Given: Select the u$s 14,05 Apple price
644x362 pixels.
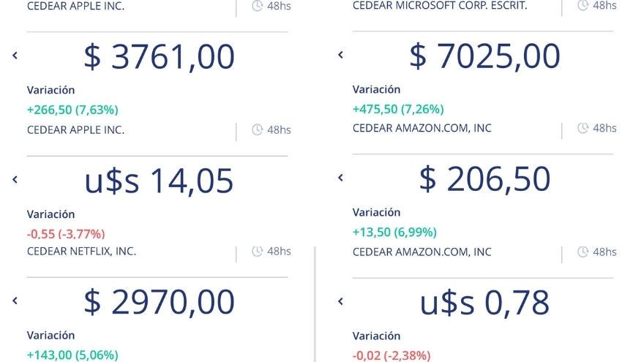Looking at the screenshot, I should click(x=159, y=181).
